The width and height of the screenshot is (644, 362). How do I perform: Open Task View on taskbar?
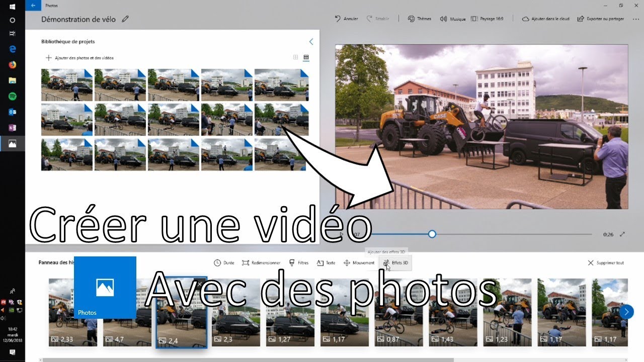point(13,34)
